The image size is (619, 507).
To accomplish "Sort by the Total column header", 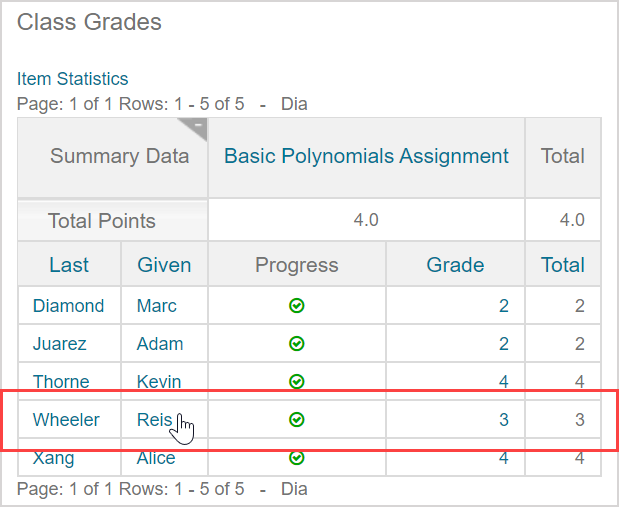I will click(563, 265).
